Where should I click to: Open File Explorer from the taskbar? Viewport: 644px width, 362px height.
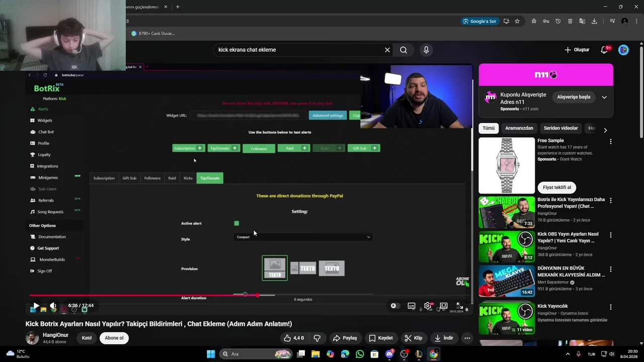click(315, 354)
